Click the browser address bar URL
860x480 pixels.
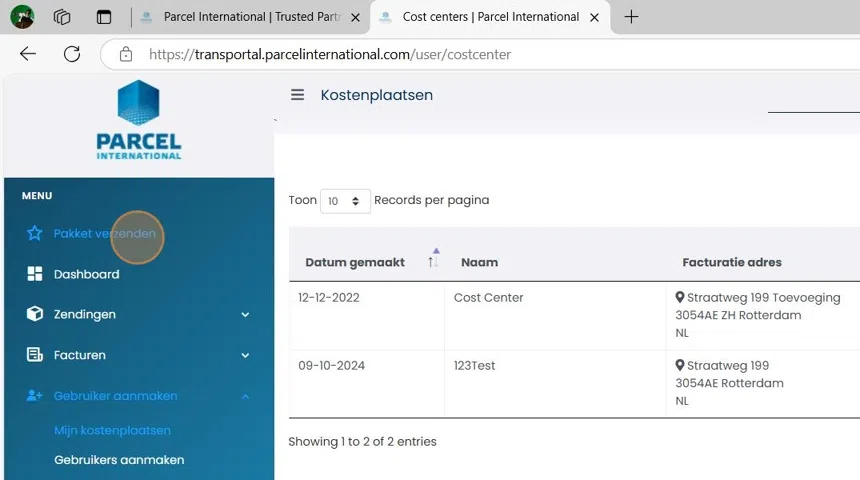coord(330,54)
